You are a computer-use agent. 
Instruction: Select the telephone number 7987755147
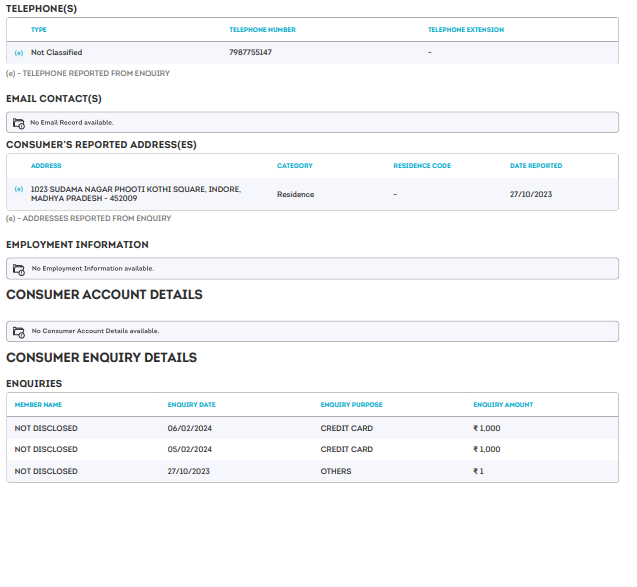click(x=250, y=53)
